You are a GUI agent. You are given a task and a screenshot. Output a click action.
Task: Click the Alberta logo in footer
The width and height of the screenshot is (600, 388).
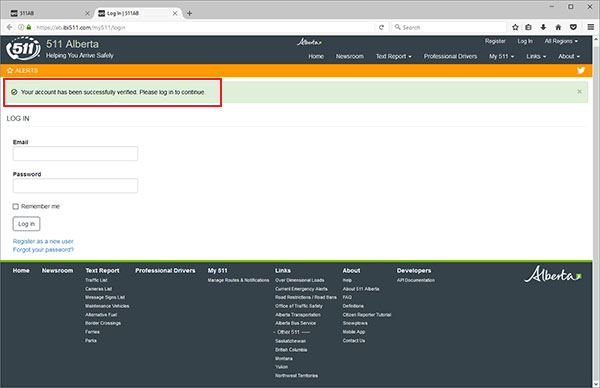click(x=553, y=274)
